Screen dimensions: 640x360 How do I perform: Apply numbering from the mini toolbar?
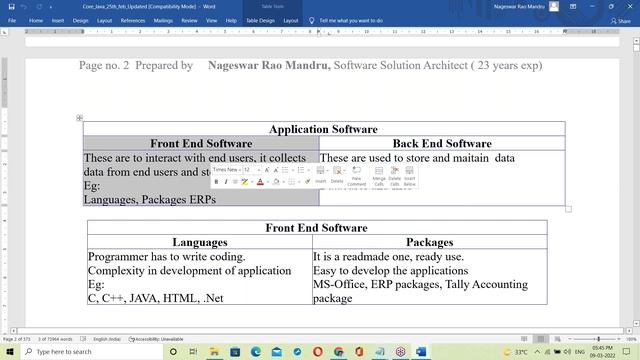tap(301, 170)
